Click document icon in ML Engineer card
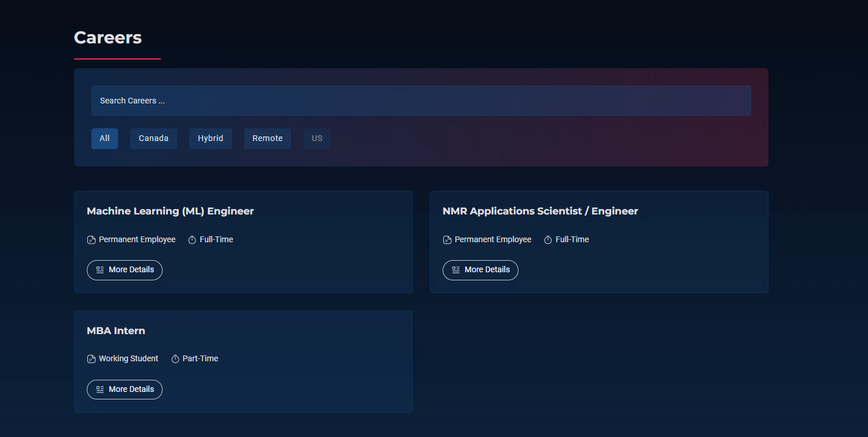This screenshot has height=437, width=868. click(x=91, y=240)
